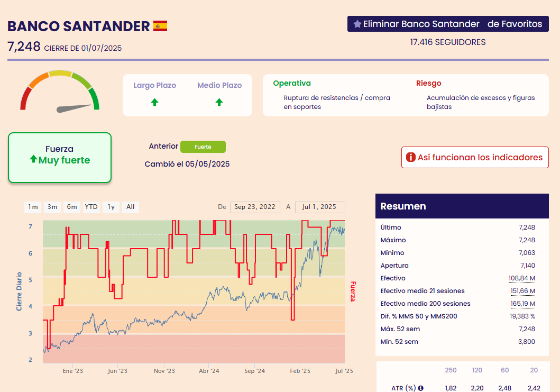Select the All chart range

click(131, 207)
